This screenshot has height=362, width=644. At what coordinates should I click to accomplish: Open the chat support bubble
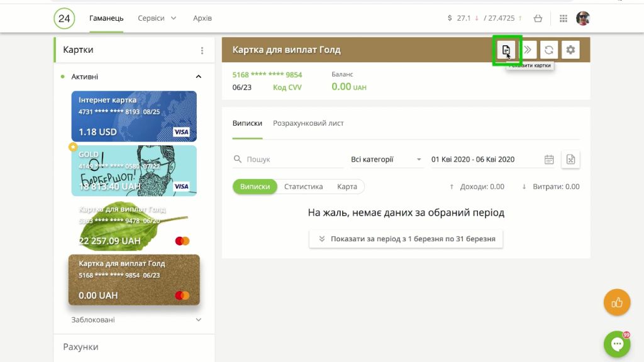coord(617,344)
